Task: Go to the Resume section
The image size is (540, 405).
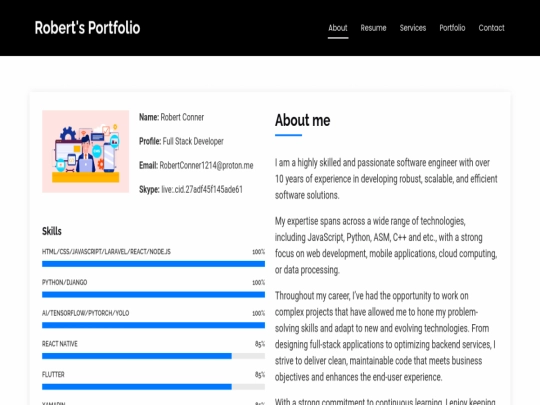Action: tap(373, 28)
